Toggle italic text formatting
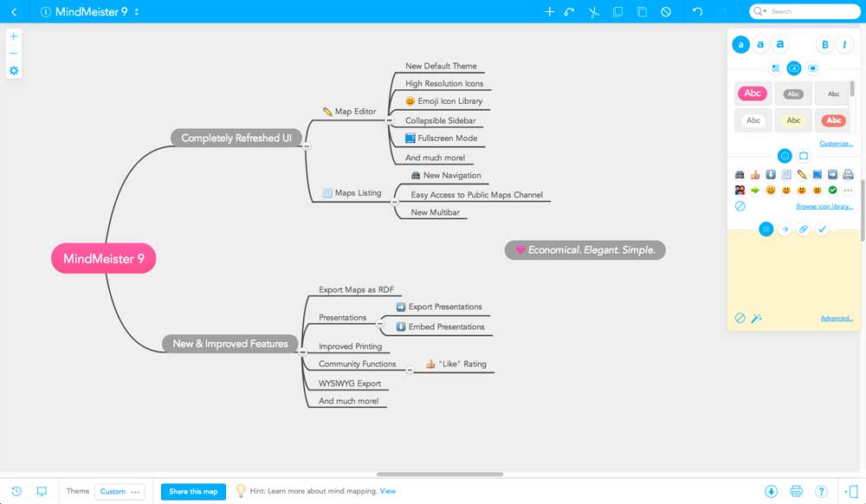This screenshot has height=504, width=866. click(844, 45)
